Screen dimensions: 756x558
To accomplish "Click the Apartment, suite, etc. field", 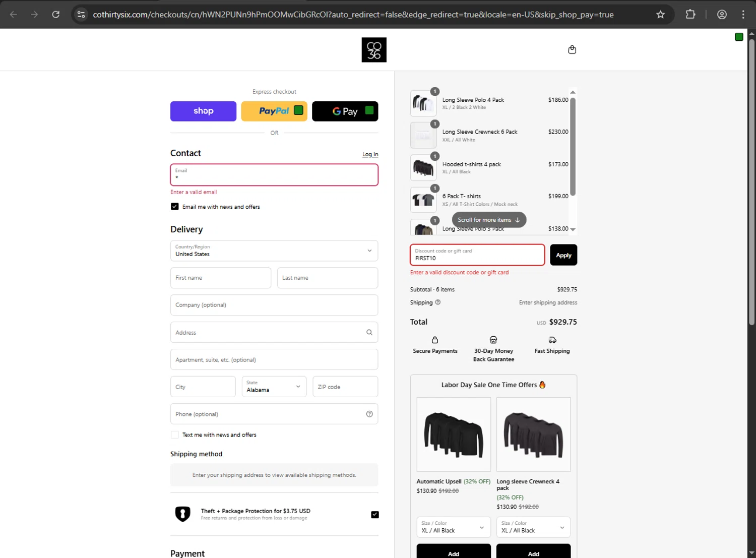I will click(x=274, y=359).
